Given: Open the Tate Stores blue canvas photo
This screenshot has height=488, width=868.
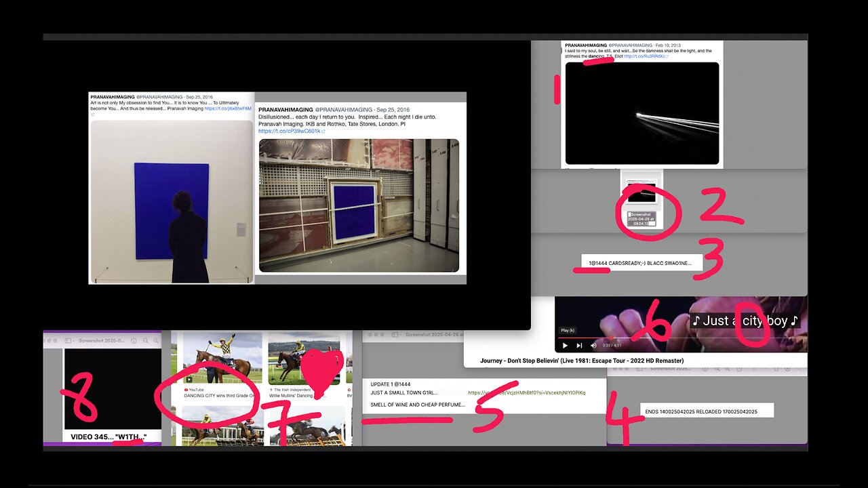Looking at the screenshot, I should pyautogui.click(x=359, y=205).
